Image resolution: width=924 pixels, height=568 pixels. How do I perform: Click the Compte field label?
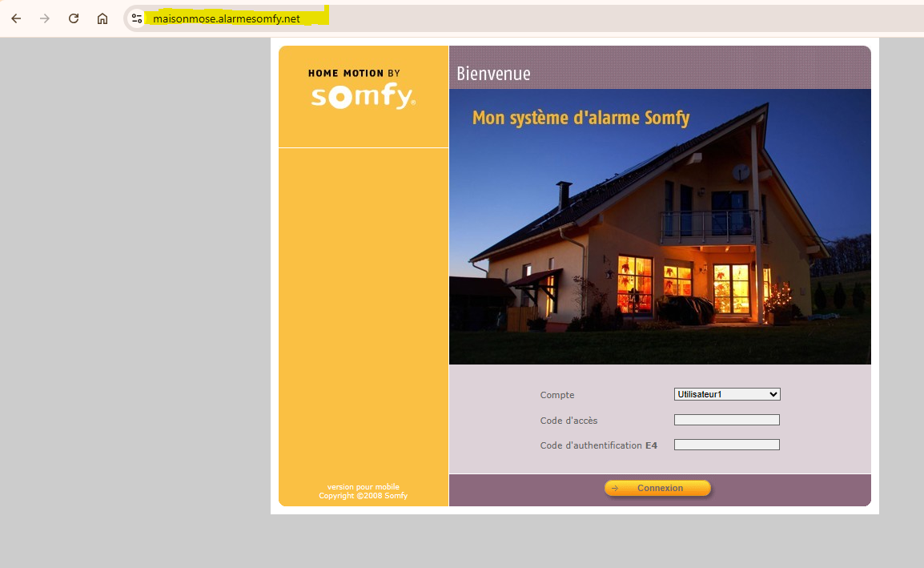click(x=557, y=395)
